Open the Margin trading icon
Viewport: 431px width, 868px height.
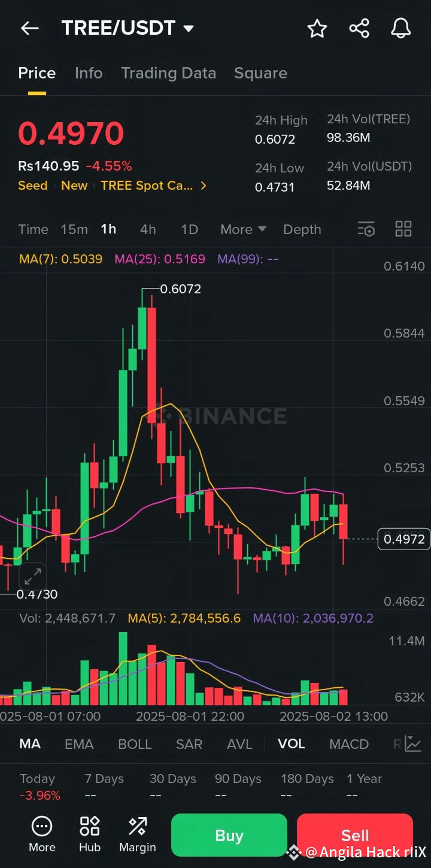[138, 834]
